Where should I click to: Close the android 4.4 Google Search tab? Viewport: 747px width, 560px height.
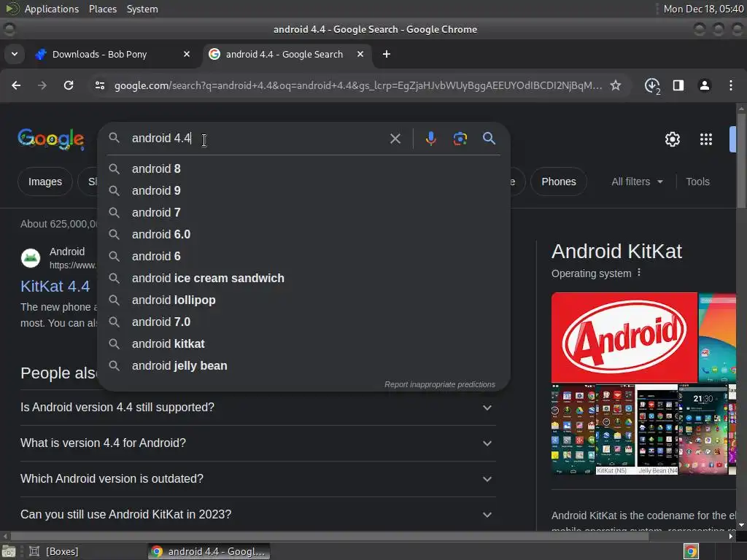[x=360, y=54]
